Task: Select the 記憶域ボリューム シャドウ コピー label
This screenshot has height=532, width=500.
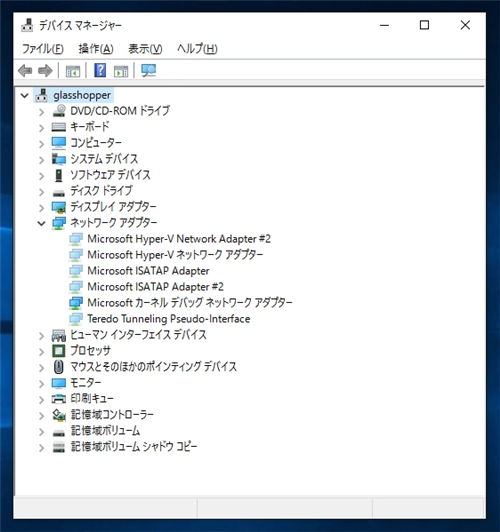Action: click(x=134, y=447)
